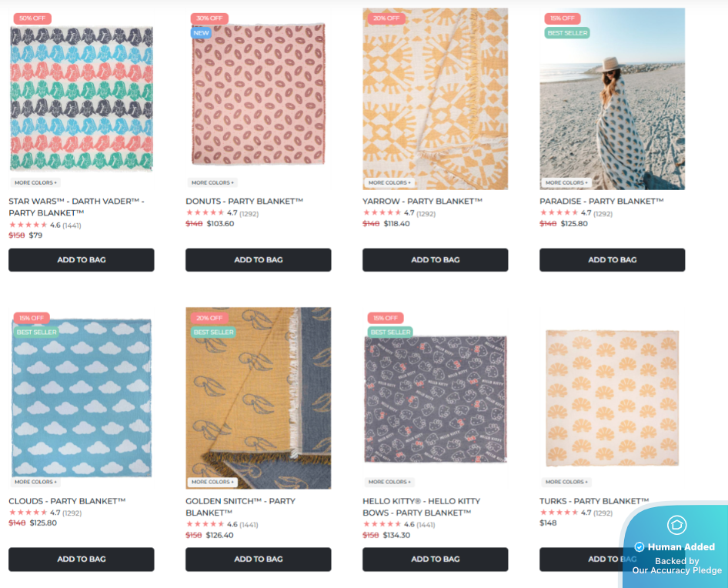Show More Colors for Golden Snitch blanket
The width and height of the screenshot is (728, 588).
coord(212,483)
